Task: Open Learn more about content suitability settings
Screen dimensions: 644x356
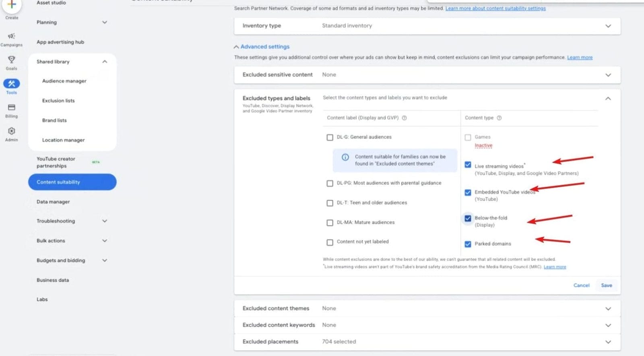Action: [x=495, y=8]
